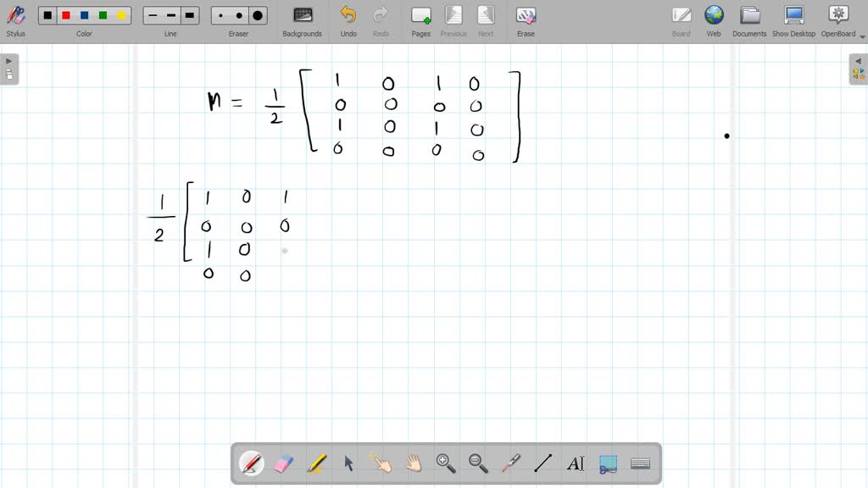This screenshot has width=868, height=488.
Task: Select the straight Line drawing tool
Action: 543,463
